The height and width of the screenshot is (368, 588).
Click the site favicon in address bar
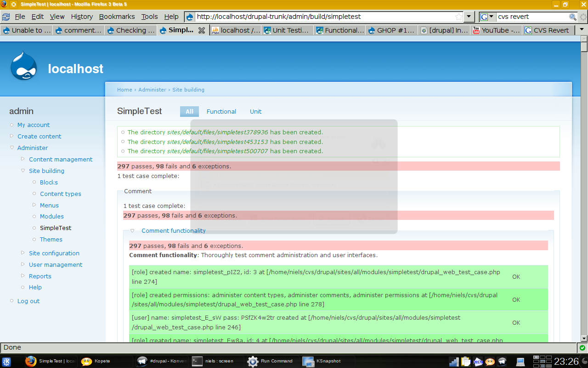click(x=190, y=17)
